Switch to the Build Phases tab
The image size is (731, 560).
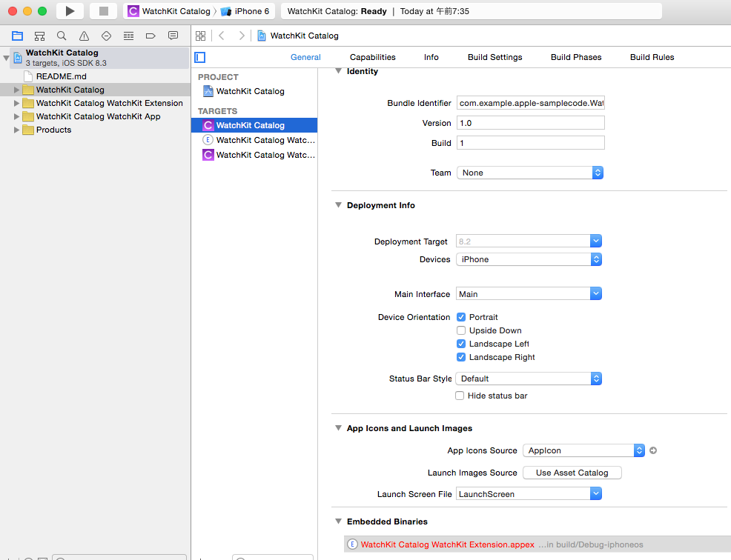coord(576,57)
